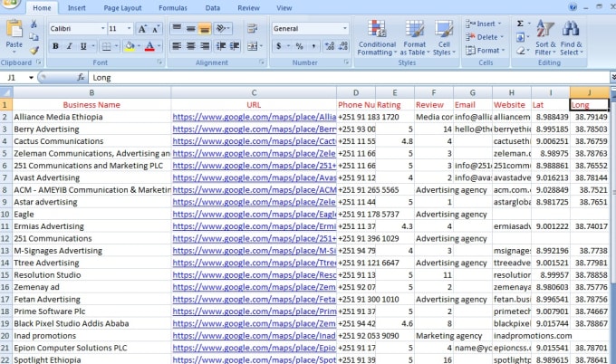Viewport: 616px width, 364px height.
Task: Expand the font name Calibri dropdown
Action: click(100, 29)
